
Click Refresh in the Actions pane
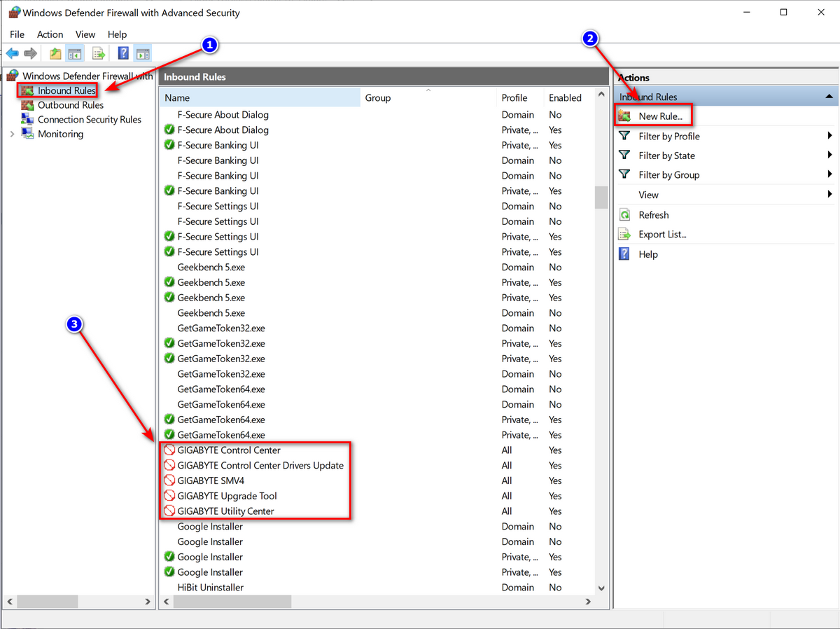click(x=653, y=215)
